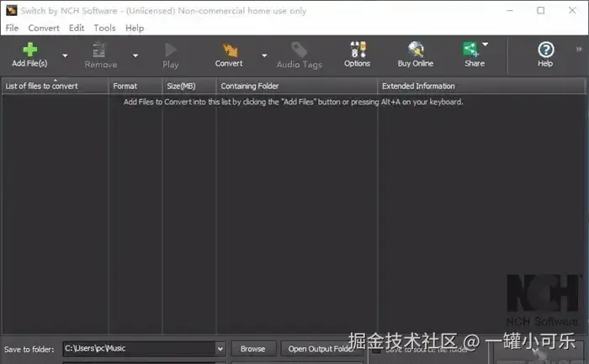Viewport: 589px width, 364px height.
Task: Click the Convert toolbar icon
Action: click(x=230, y=50)
